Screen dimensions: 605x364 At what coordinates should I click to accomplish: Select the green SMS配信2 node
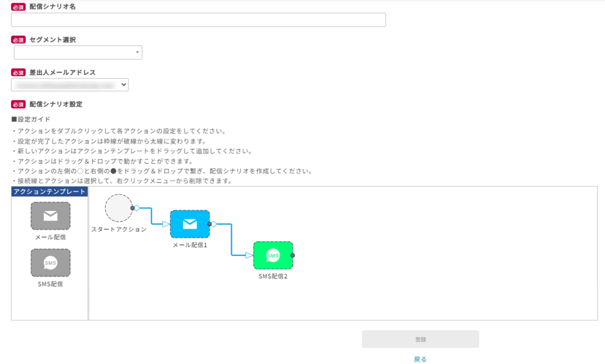[272, 255]
